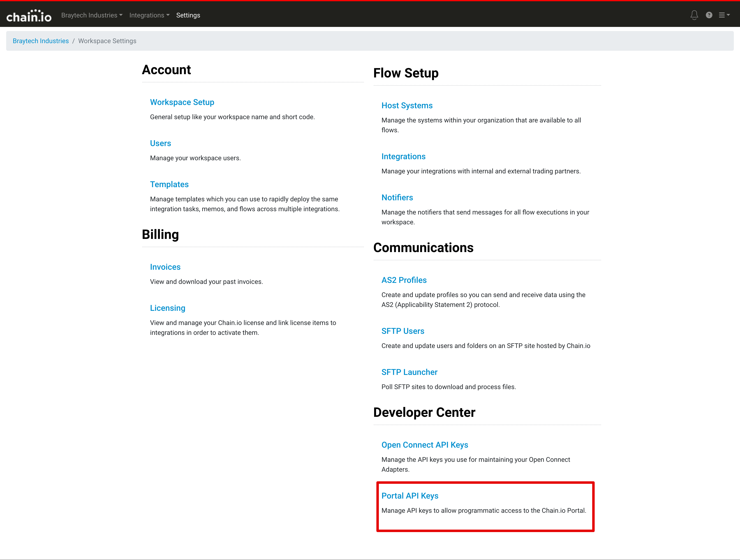Expand the Integrations nav dropdown

coord(149,15)
